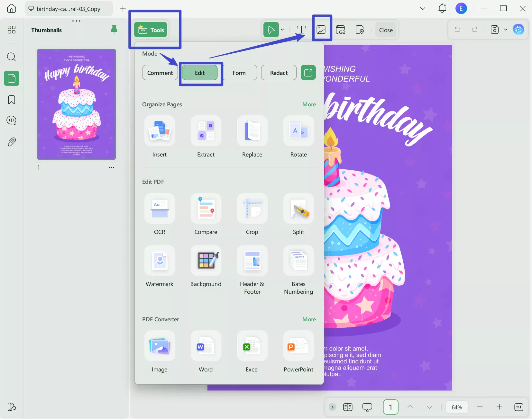Click the Rotate pages icon
Viewport: 532px width, 419px height.
[x=298, y=131]
